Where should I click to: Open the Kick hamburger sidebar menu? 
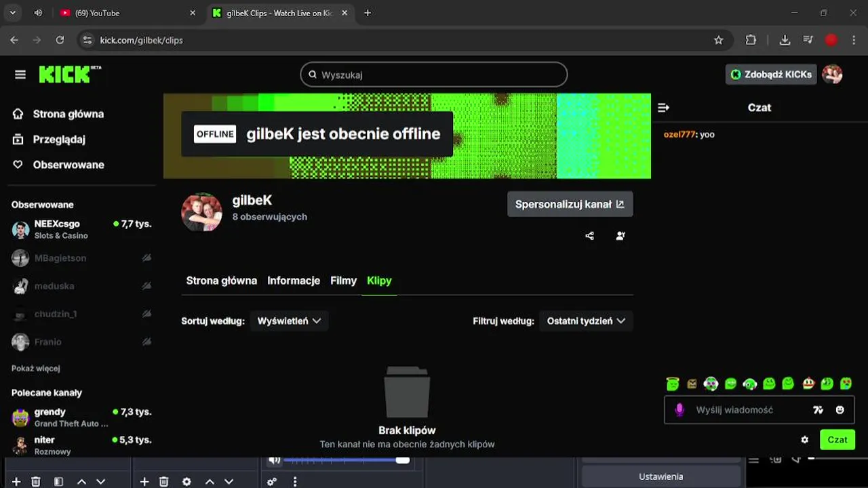20,75
